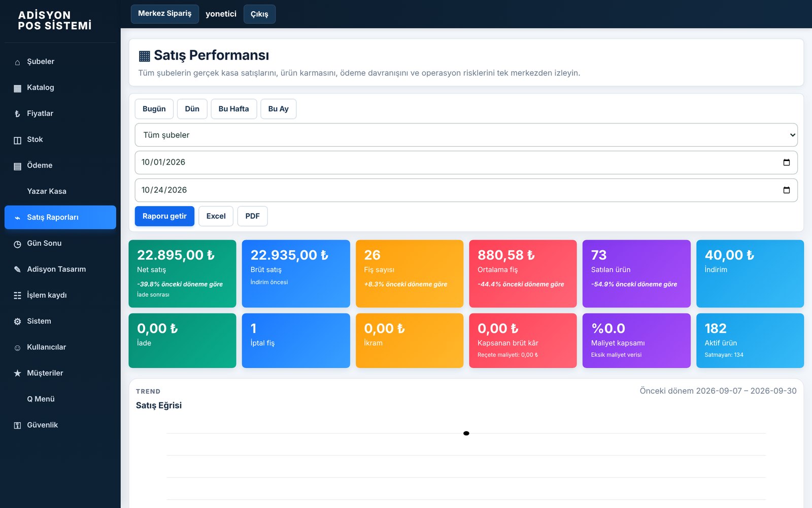The height and width of the screenshot is (508, 812).
Task: Click the Stok columns icon
Action: click(x=17, y=140)
